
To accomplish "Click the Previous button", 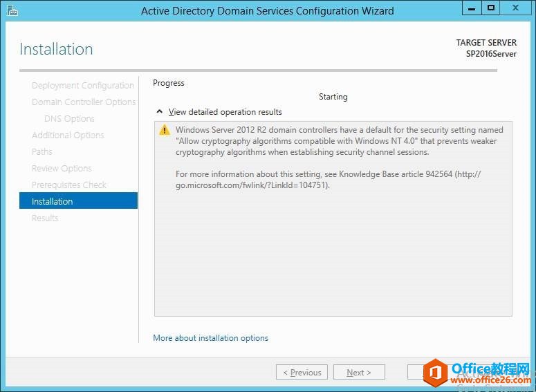I will point(302,373).
